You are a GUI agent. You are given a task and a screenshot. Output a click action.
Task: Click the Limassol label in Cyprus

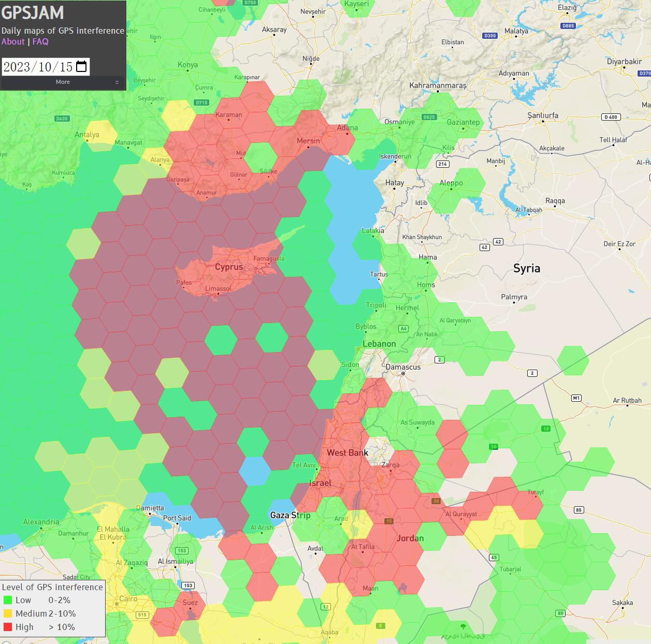point(218,289)
